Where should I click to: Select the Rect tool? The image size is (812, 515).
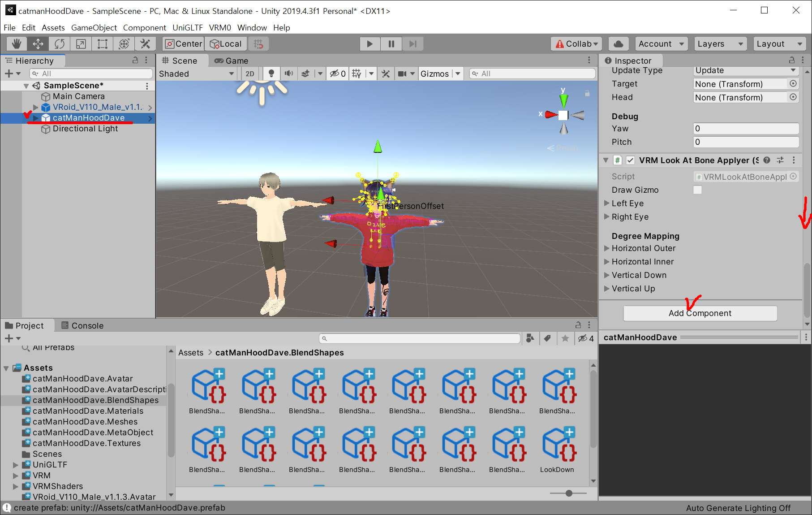pyautogui.click(x=103, y=44)
